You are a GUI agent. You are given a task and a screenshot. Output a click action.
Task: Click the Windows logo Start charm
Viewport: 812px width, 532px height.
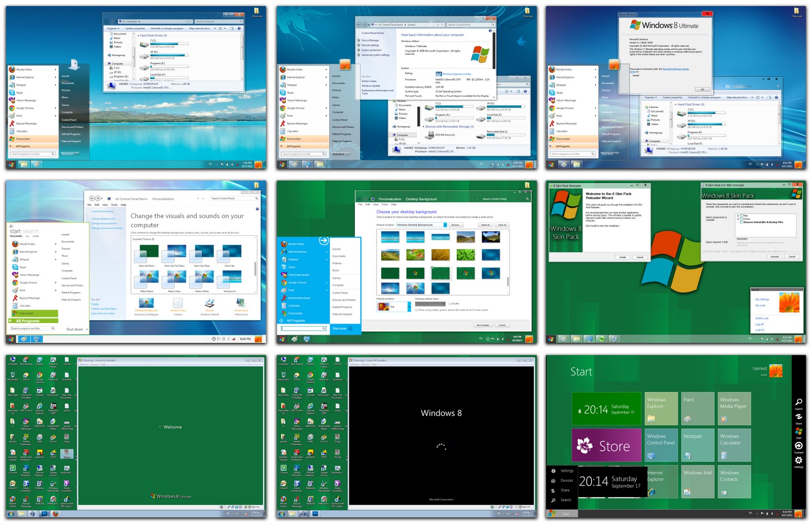(x=798, y=431)
